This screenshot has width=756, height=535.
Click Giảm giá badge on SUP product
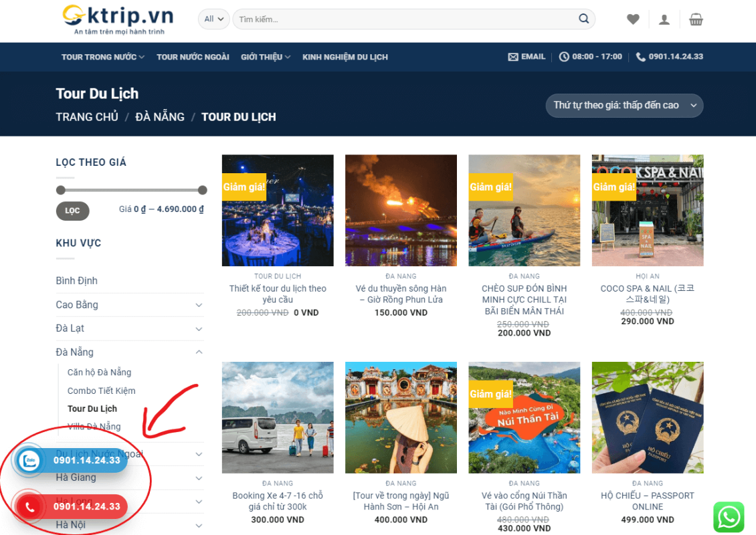coord(490,187)
